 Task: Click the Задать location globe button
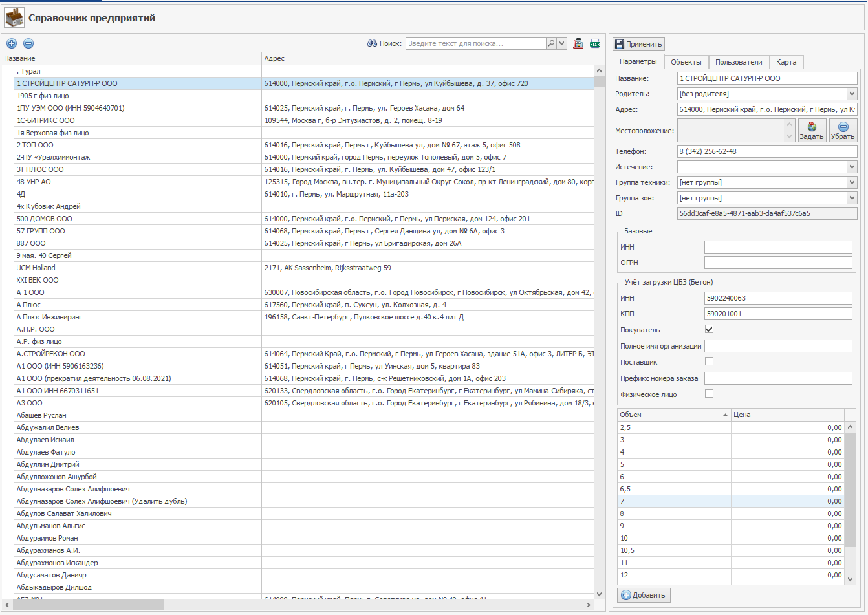click(x=812, y=131)
